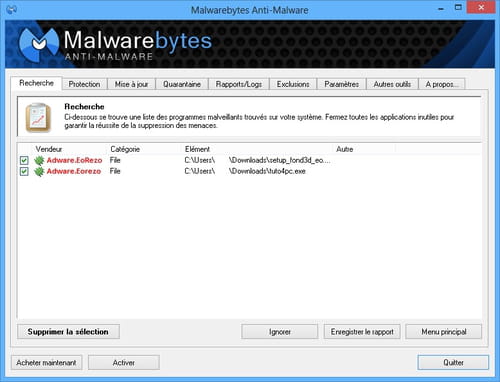The image size is (500, 382).
Task: Go to the Paramètres tab
Action: (x=342, y=84)
